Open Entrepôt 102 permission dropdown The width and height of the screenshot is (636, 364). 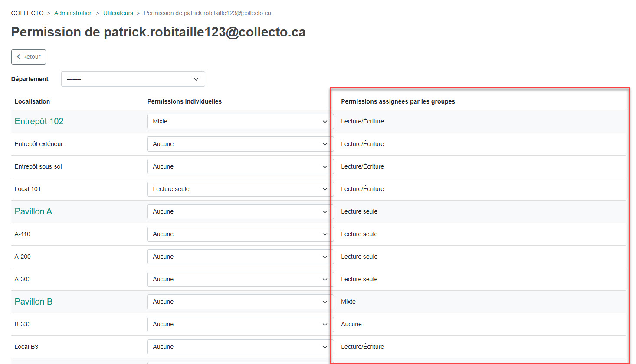point(240,122)
